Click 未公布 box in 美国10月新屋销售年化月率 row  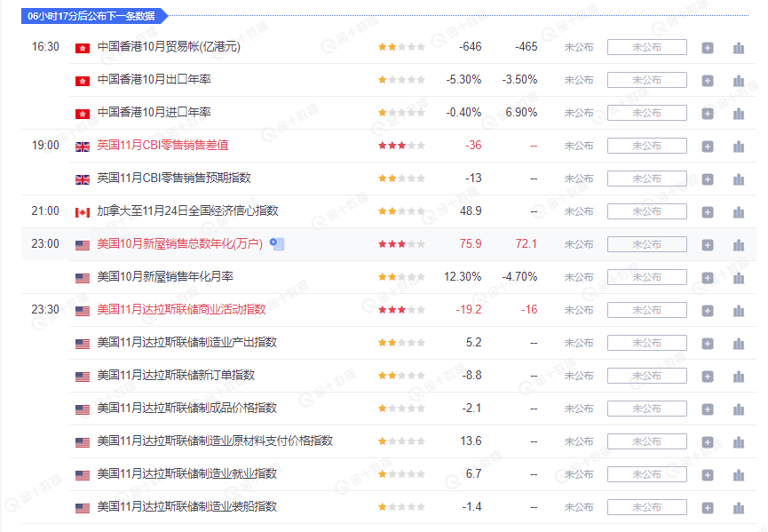tap(647, 277)
